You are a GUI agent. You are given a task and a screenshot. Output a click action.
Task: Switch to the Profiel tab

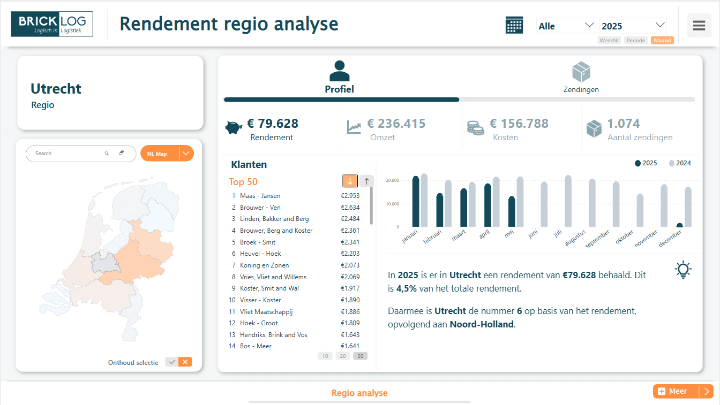click(339, 78)
